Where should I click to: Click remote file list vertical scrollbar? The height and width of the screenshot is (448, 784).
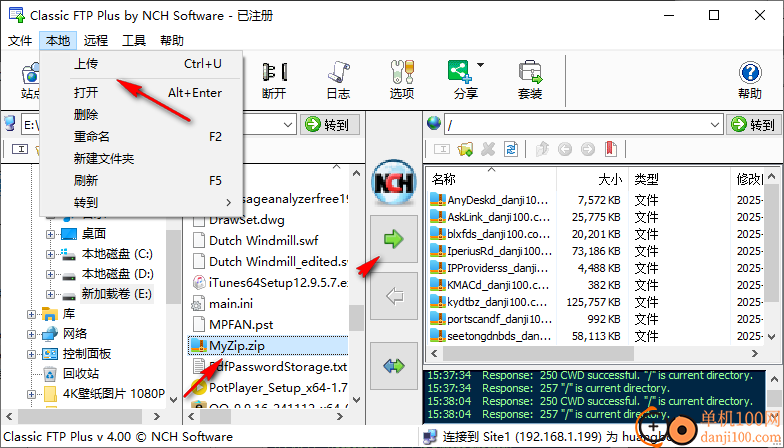coord(771,256)
